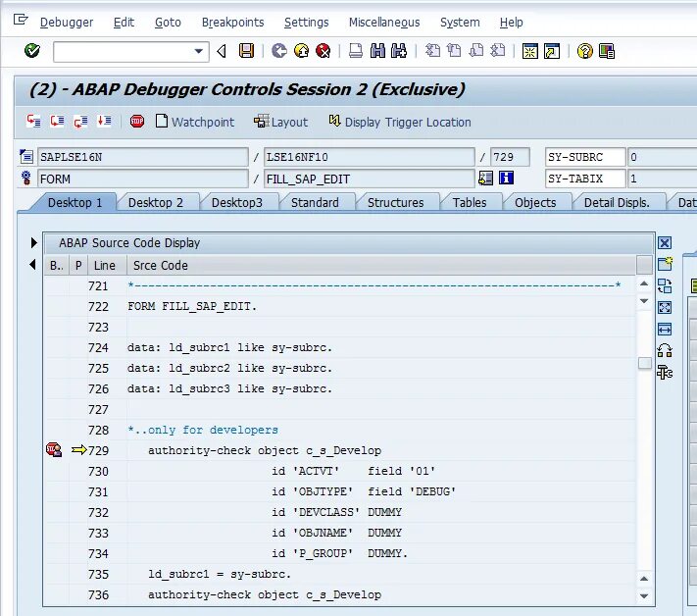Screen dimensions: 697x616
Task: Click the Single Step debugger icon
Action: click(x=33, y=121)
